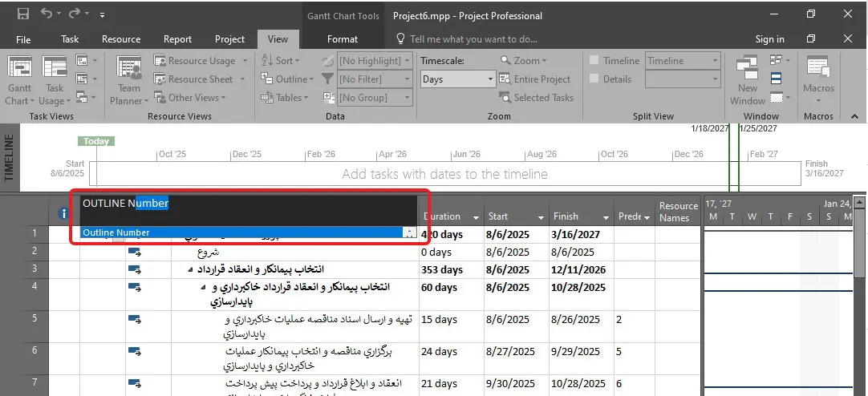Viewport: 868px width, 396px height.
Task: Open the Start column header dropdown
Action: (x=541, y=216)
